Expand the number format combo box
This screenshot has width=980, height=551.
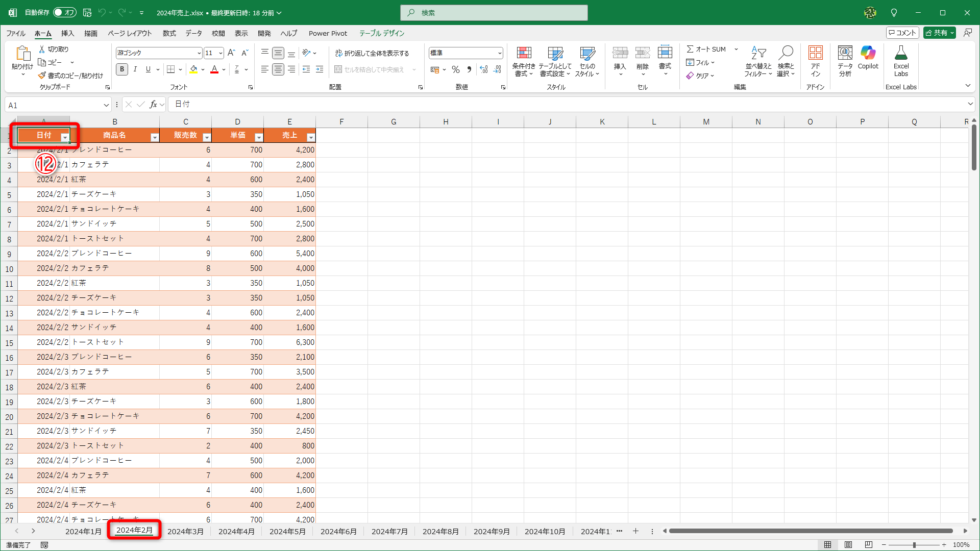[x=499, y=53]
